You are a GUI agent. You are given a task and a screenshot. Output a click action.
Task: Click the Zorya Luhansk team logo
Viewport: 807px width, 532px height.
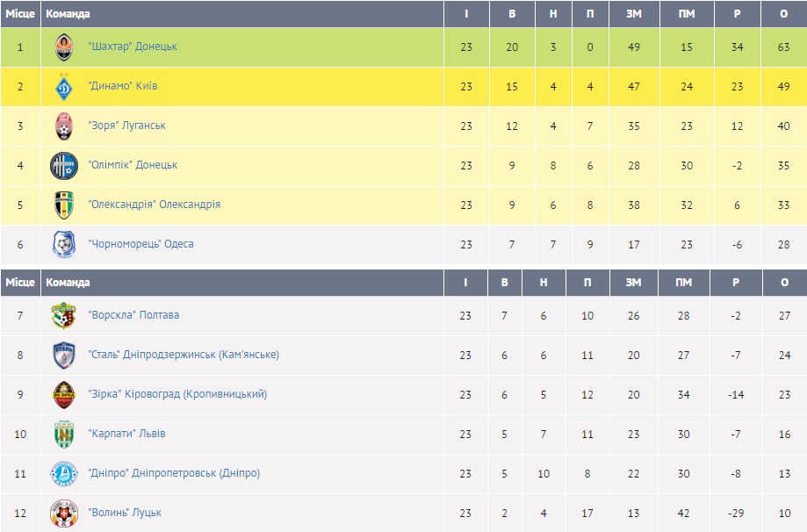64,126
